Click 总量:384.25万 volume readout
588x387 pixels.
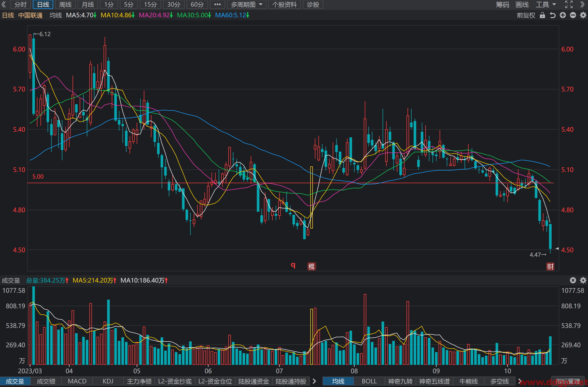[x=47, y=281]
